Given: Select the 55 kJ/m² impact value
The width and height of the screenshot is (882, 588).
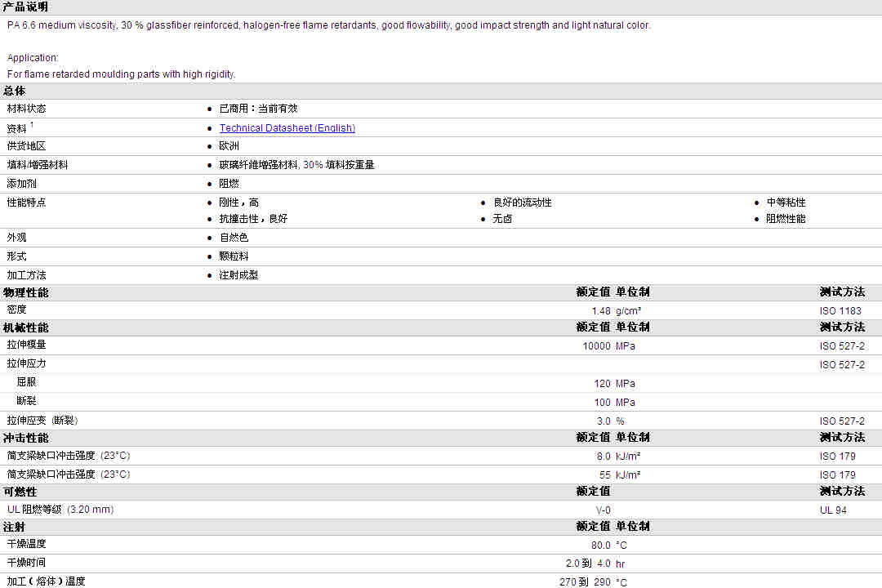Looking at the screenshot, I should (620, 475).
